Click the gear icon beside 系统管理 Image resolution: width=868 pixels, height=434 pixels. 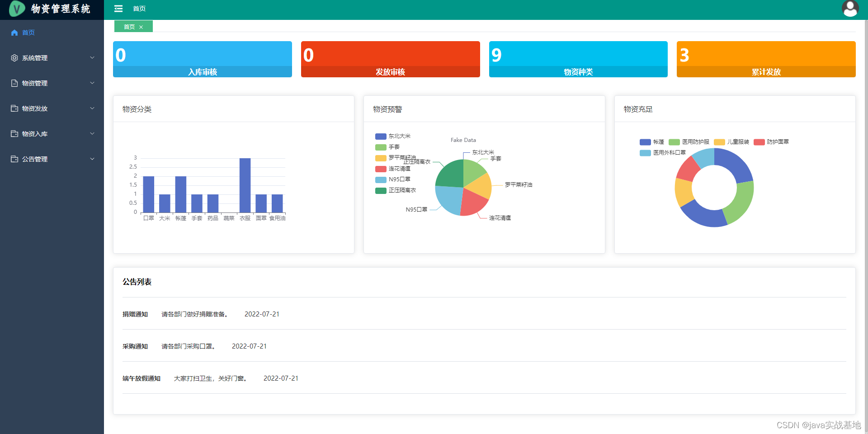tap(14, 58)
